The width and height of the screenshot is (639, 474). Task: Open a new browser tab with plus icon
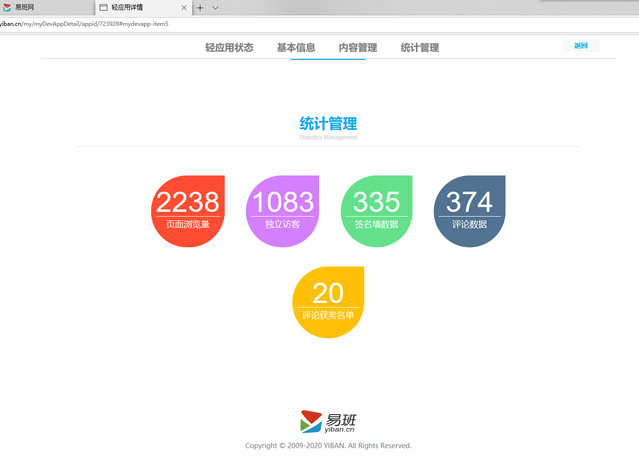pos(200,7)
